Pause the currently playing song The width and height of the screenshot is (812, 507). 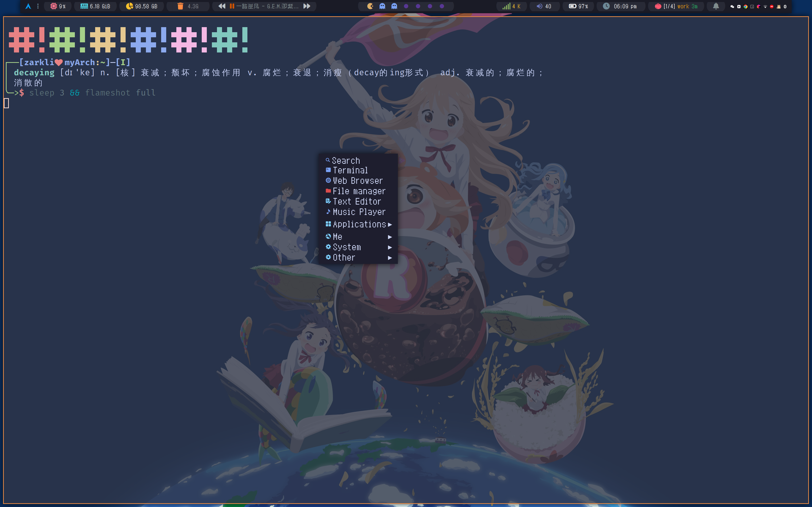pos(232,6)
